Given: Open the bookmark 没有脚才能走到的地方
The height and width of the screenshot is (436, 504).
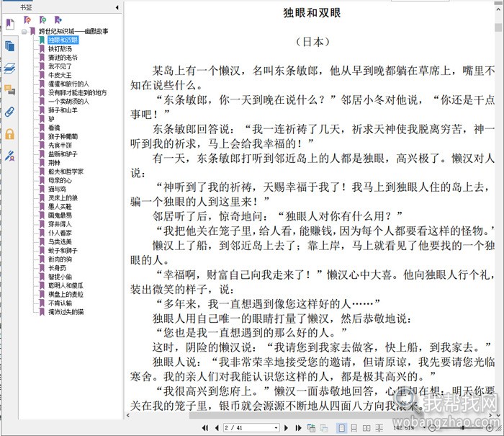Looking at the screenshot, I should pyautogui.click(x=78, y=93).
